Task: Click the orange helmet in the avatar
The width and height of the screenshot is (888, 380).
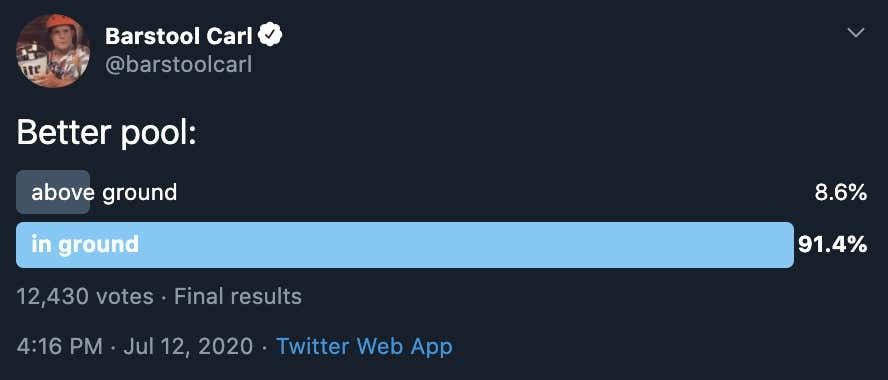Action: [61, 24]
